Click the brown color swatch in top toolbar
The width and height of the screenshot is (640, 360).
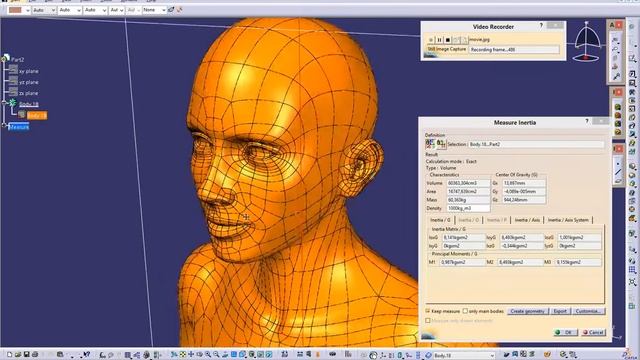(x=15, y=10)
